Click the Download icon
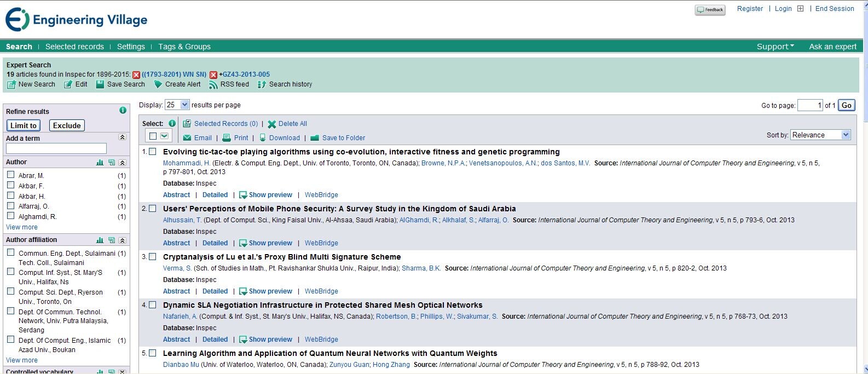 tap(263, 138)
